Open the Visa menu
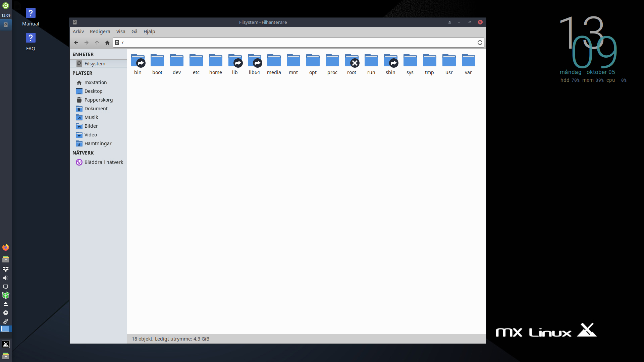The width and height of the screenshot is (644, 362). point(121,32)
